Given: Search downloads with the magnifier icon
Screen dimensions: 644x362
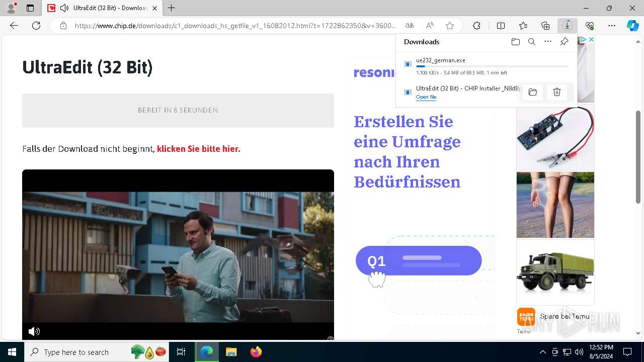Looking at the screenshot, I should coord(532,42).
